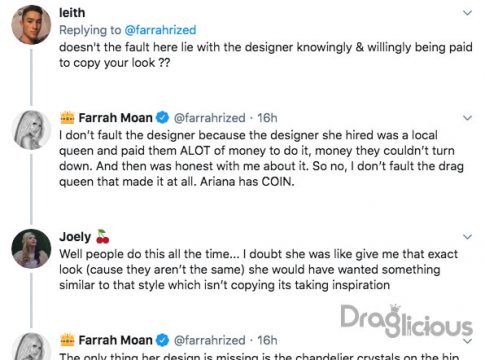Open Farrah Moan's avatar in first reply
This screenshot has width=485, height=360.
[31, 130]
